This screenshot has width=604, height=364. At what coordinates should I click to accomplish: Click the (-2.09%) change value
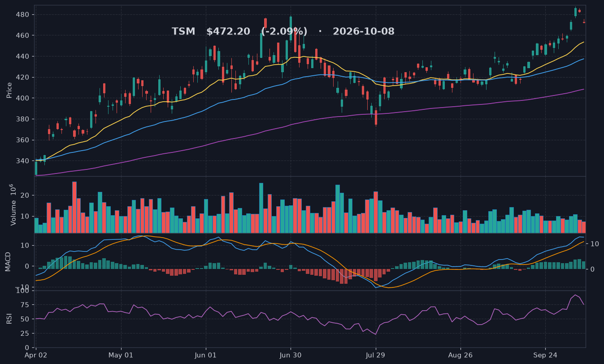pyautogui.click(x=284, y=31)
